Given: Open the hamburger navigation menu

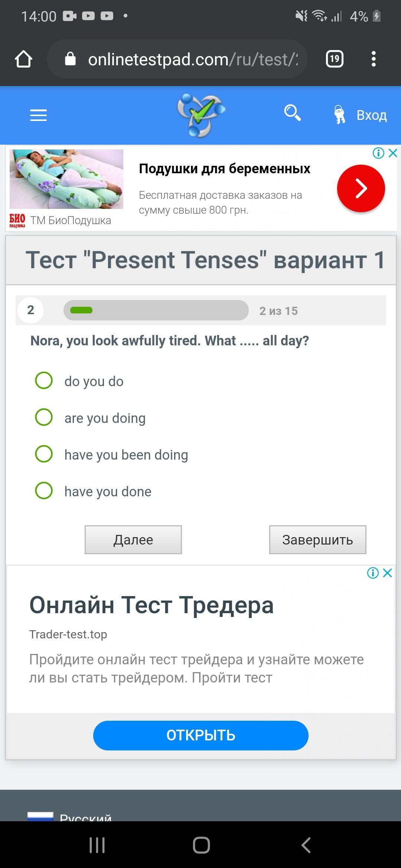Looking at the screenshot, I should click(x=38, y=115).
